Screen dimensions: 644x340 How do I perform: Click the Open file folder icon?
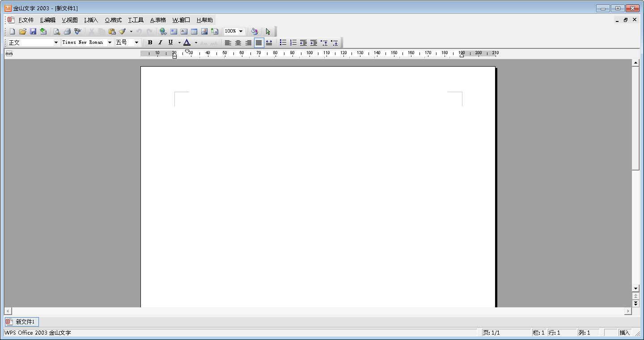(22, 31)
